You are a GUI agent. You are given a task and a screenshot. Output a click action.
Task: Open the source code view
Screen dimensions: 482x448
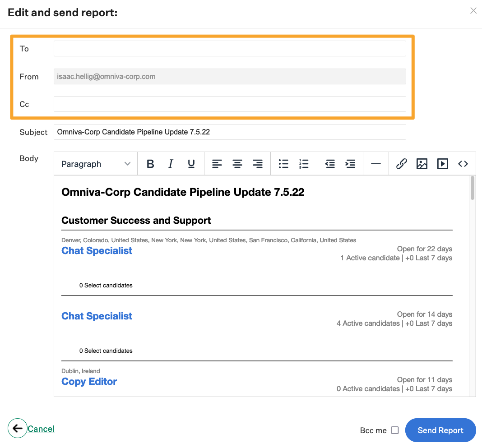463,164
